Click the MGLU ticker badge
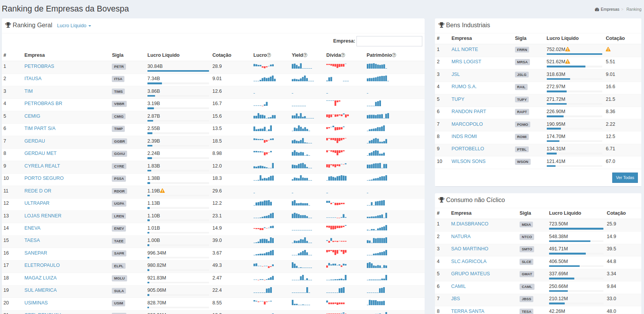This screenshot has width=644, height=314. pyautogui.click(x=119, y=278)
